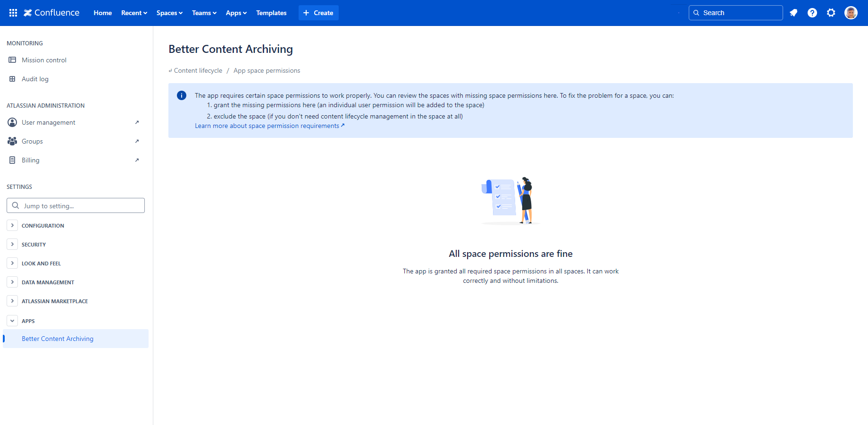The width and height of the screenshot is (868, 425).
Task: Click the external link arrow beside Billing
Action: 137,160
